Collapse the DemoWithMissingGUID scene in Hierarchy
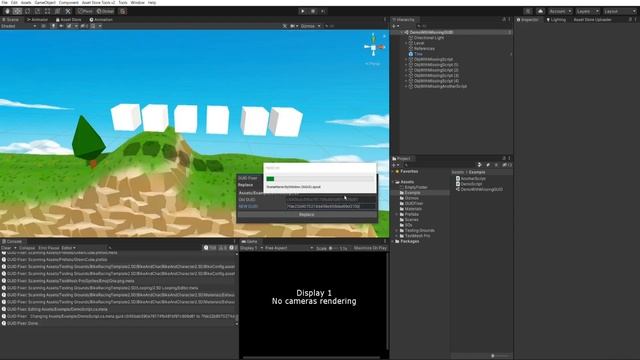640x360 pixels. [402, 32]
